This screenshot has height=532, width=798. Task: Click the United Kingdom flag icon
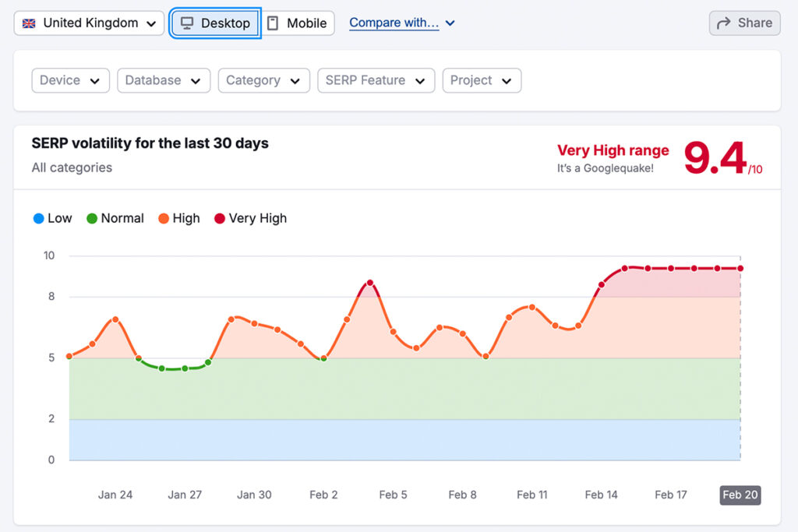pyautogui.click(x=29, y=23)
